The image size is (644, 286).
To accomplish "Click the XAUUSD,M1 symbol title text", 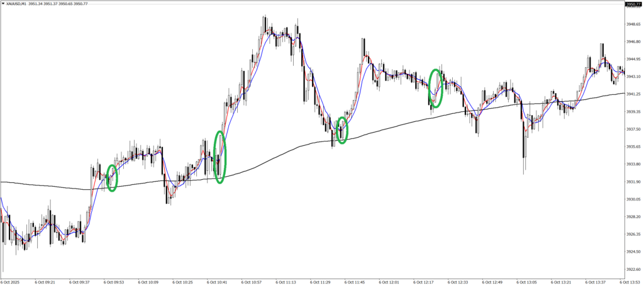I will pyautogui.click(x=19, y=4).
